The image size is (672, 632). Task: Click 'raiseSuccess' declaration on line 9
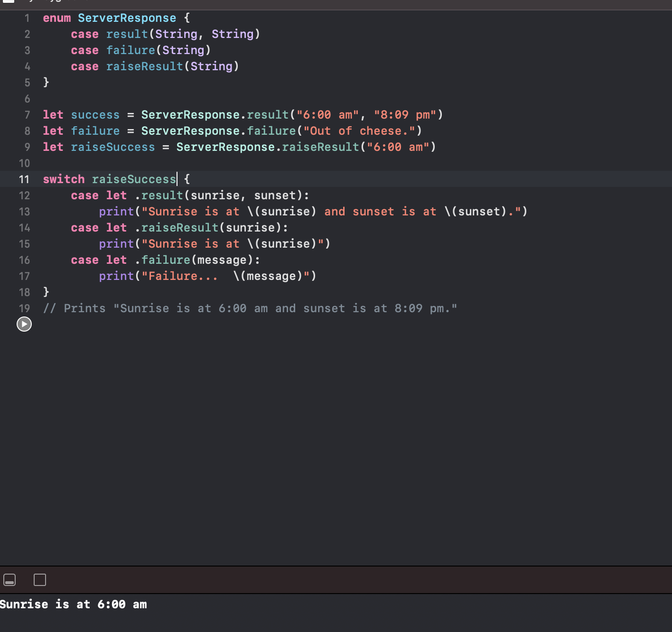click(x=113, y=147)
